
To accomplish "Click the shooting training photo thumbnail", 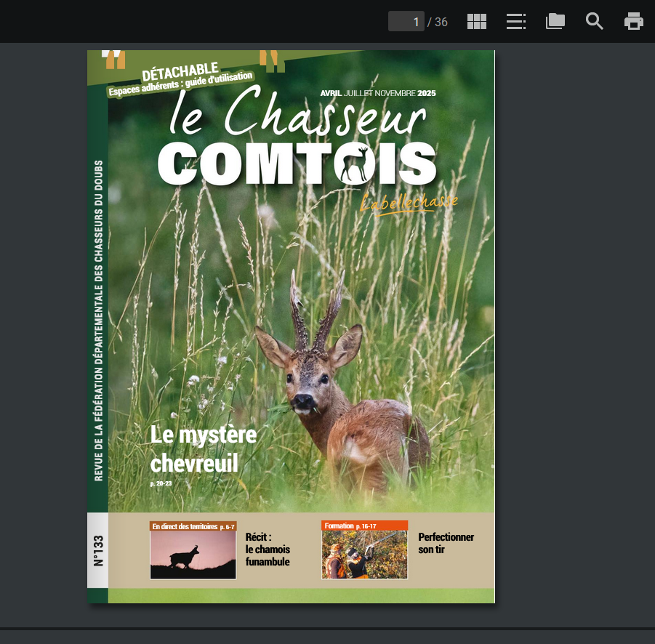I will [x=364, y=555].
